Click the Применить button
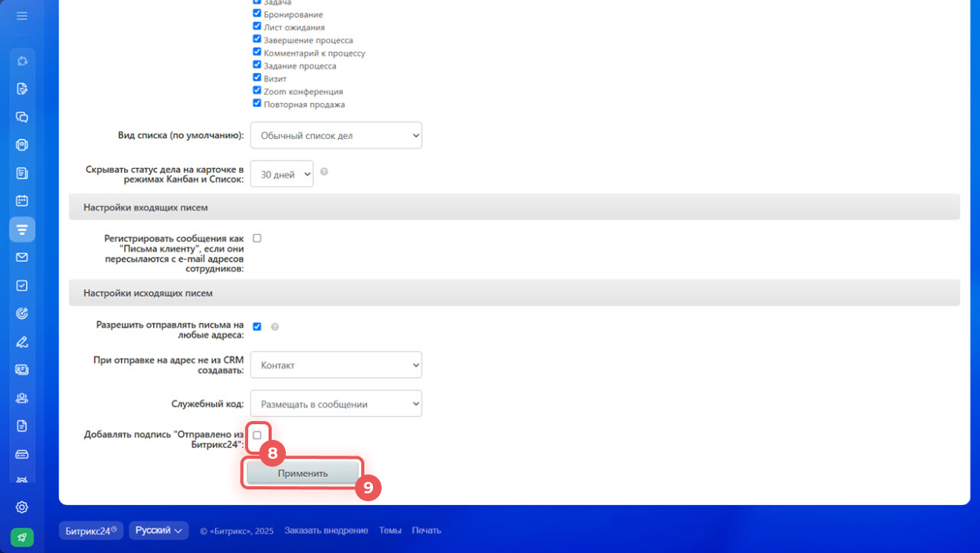Viewport: 980px width, 553px height. click(x=302, y=474)
